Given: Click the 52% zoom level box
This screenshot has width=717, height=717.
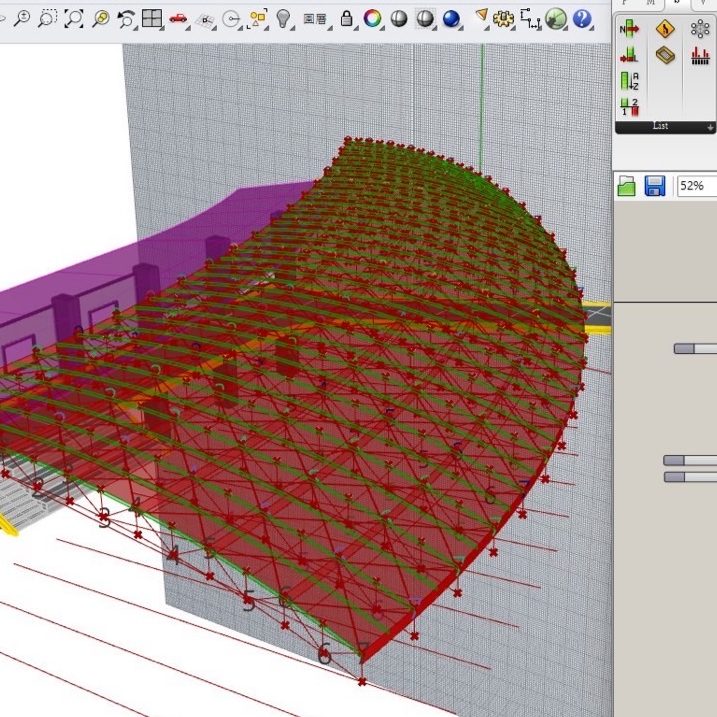Looking at the screenshot, I should (x=696, y=186).
